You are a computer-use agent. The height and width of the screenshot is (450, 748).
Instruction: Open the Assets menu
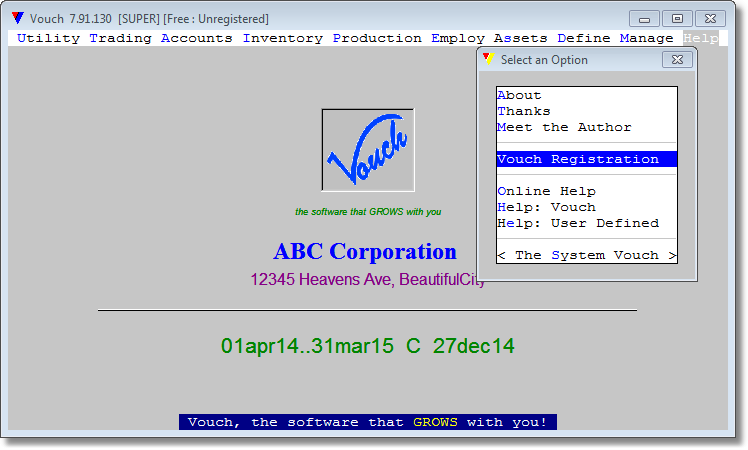tap(520, 38)
